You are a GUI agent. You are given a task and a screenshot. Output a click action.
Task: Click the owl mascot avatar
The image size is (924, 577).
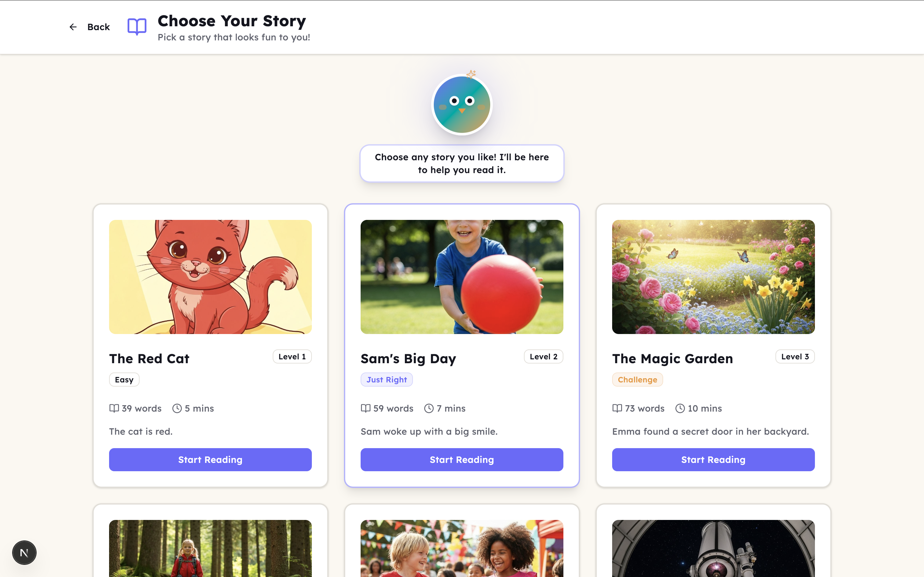click(x=462, y=105)
